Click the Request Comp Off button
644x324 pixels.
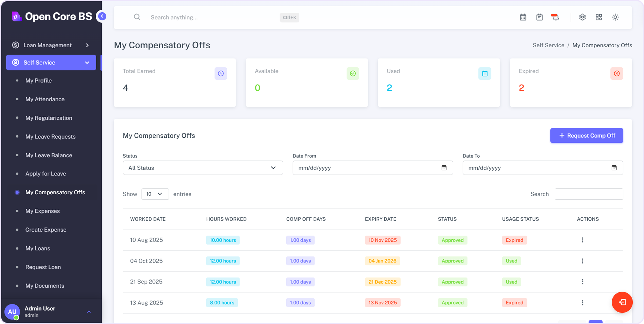coord(586,136)
